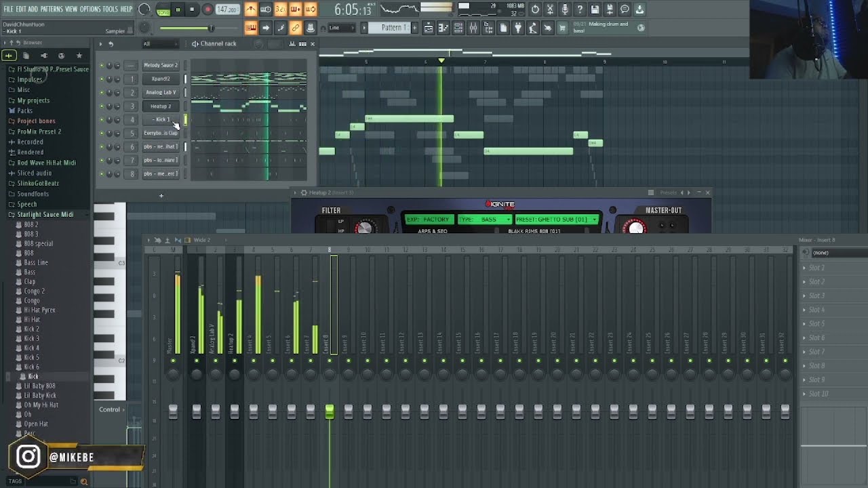Screen dimensions: 868x488
Task: Open the PATTERNS menu
Action: click(x=52, y=9)
